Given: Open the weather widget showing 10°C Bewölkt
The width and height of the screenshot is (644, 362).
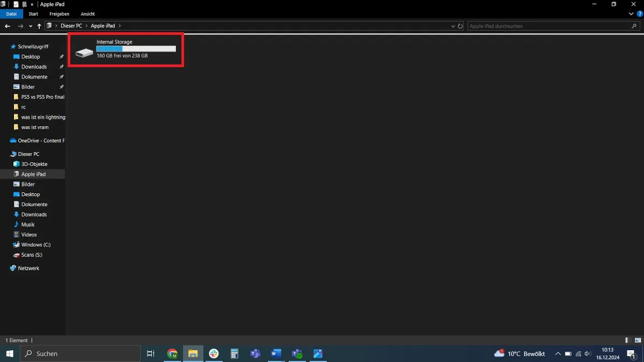Looking at the screenshot, I should (519, 353).
